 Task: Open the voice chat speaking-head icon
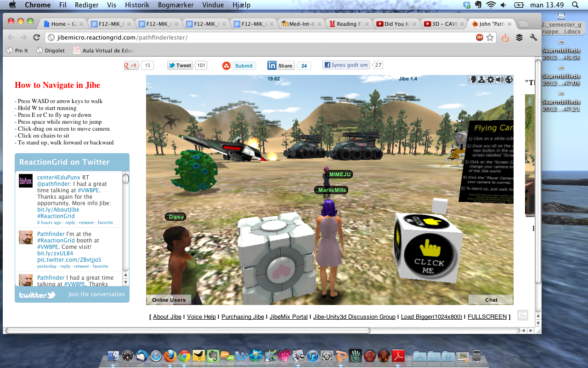click(472, 80)
